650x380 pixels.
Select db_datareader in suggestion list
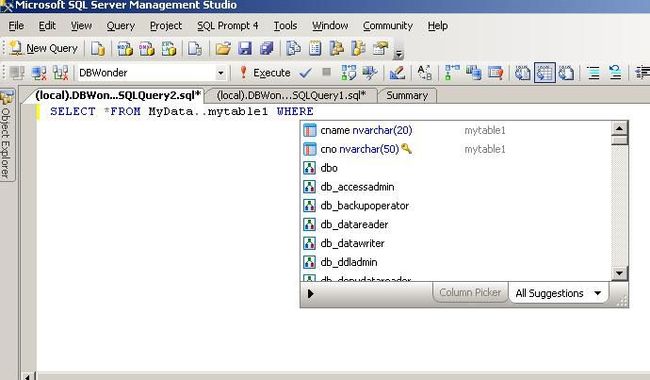[455, 225]
